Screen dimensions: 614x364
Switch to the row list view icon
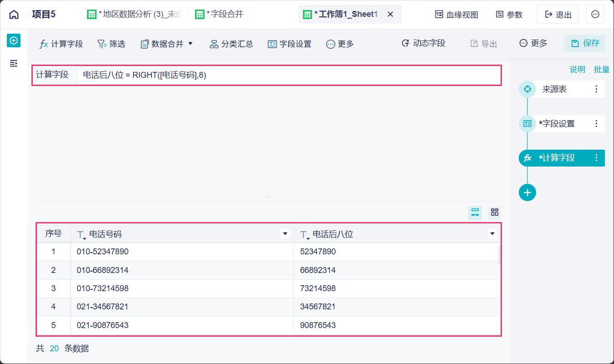coord(475,212)
